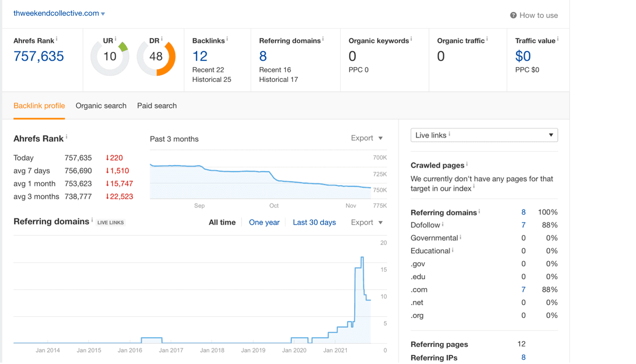Click the 'Governmental' row label

coord(434,238)
